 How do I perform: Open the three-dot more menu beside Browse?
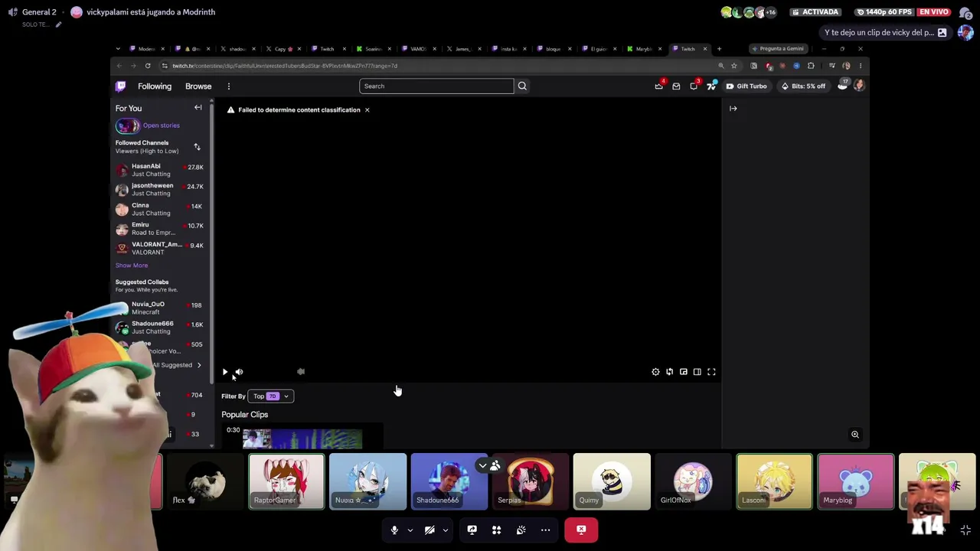[228, 86]
